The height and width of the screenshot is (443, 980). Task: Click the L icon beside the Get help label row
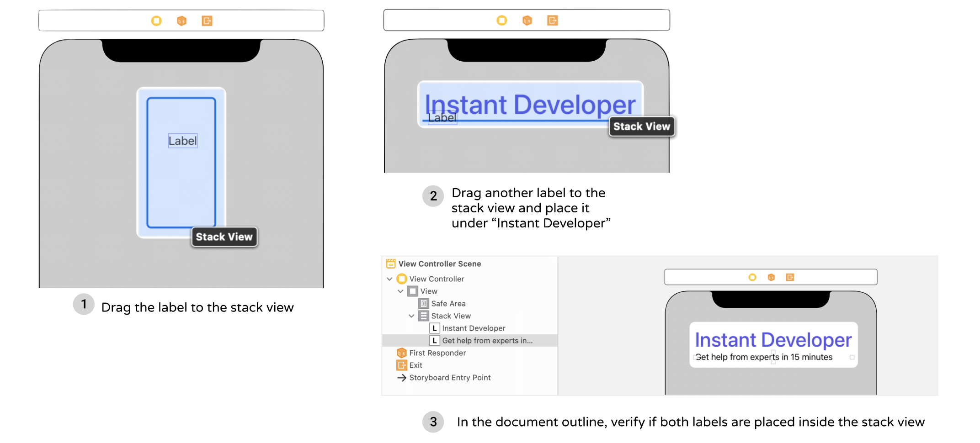pyautogui.click(x=435, y=340)
